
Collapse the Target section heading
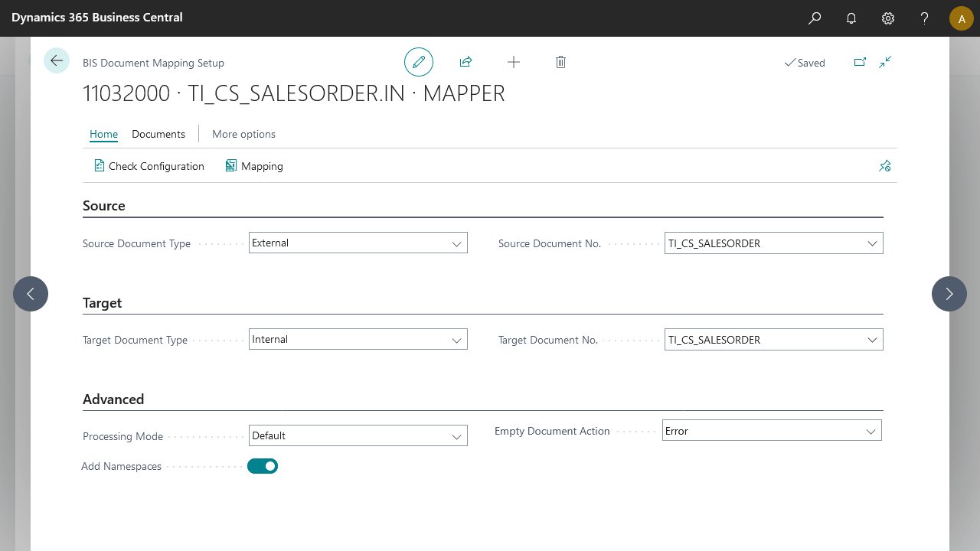(103, 303)
